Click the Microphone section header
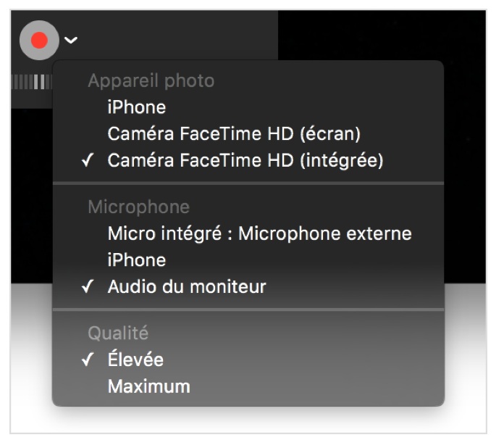 tap(138, 207)
